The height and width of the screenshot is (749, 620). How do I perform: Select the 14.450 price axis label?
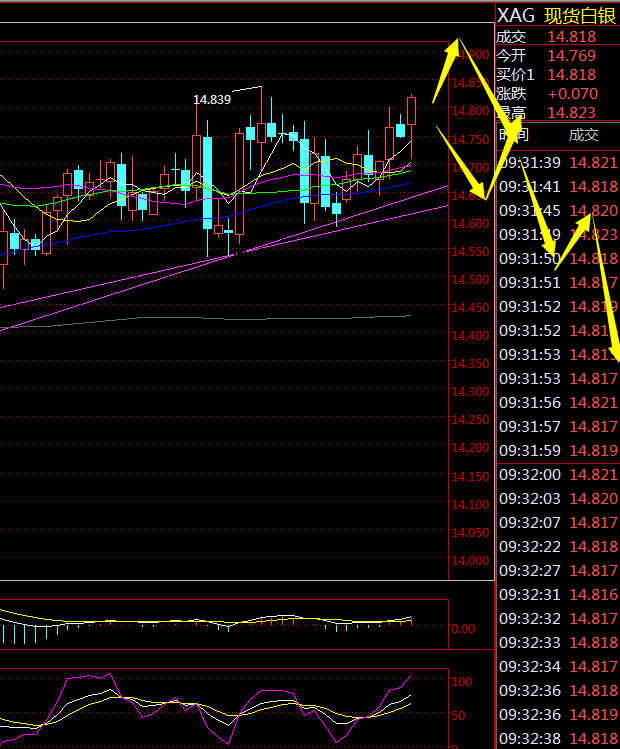point(470,308)
